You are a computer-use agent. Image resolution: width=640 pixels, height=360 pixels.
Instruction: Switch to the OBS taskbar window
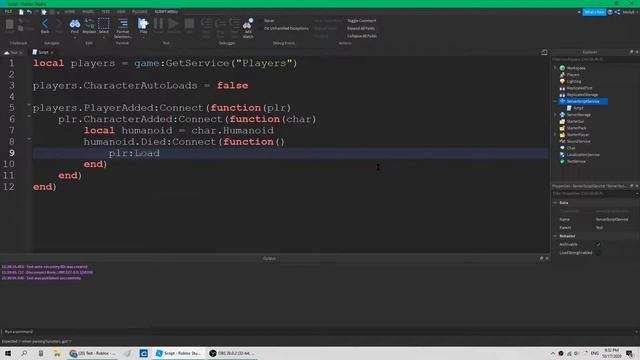click(x=232, y=353)
